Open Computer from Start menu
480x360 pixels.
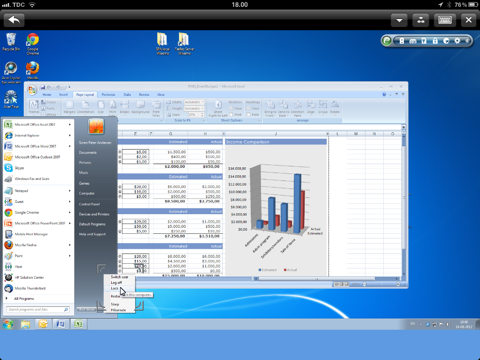(x=87, y=193)
